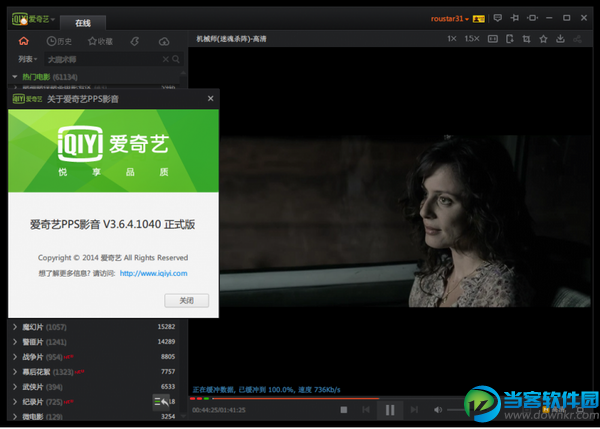Viewport: 600px width, 429px height.
Task: Set video size to 1.5X
Action: click(x=472, y=39)
